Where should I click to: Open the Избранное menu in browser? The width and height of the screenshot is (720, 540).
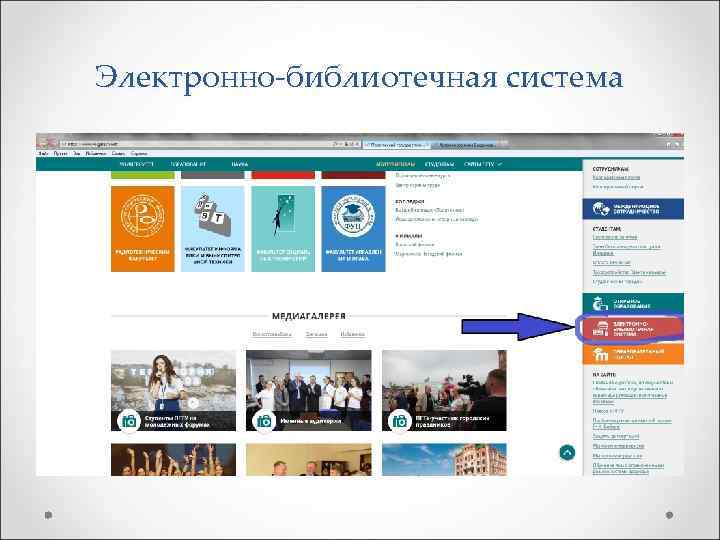tap(96, 153)
